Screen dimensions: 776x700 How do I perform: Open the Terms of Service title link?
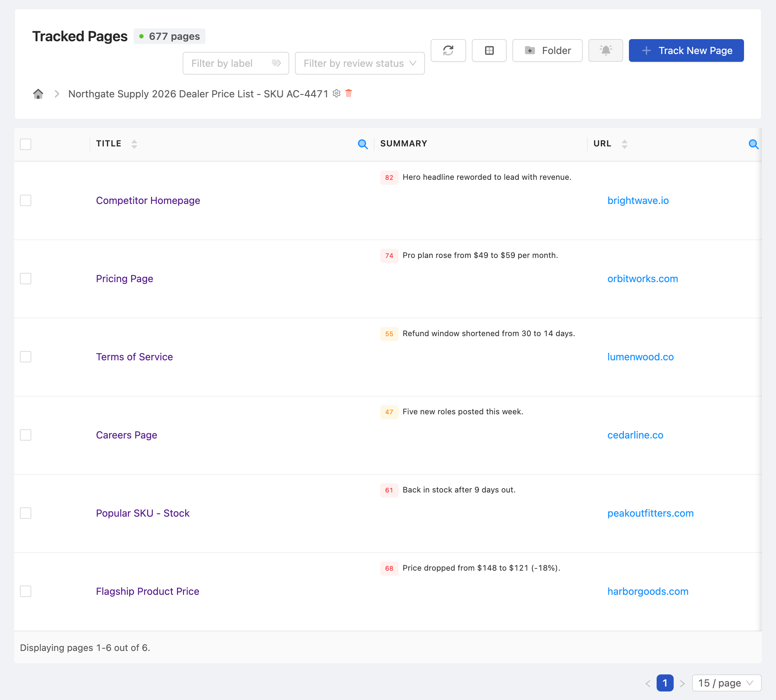point(135,356)
